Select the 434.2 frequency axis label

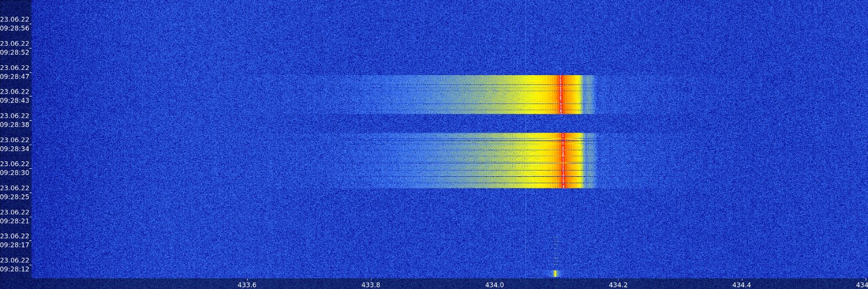point(618,284)
